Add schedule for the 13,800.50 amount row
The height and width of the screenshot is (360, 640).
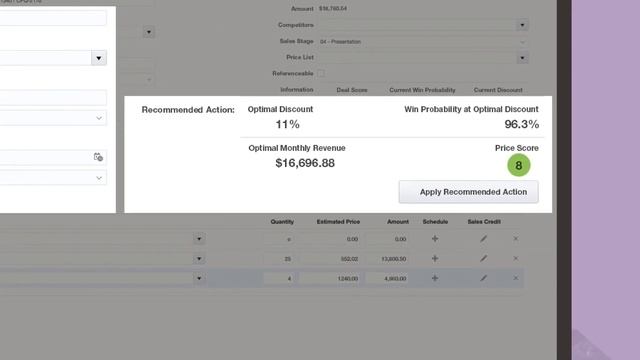click(435, 258)
